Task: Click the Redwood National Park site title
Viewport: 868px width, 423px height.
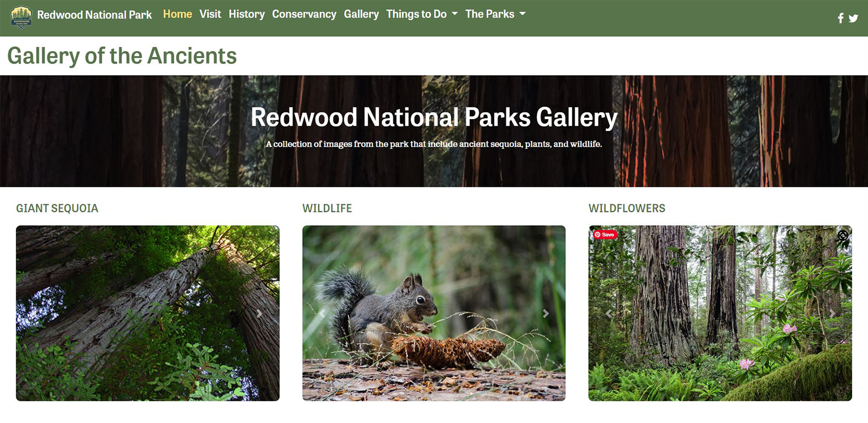Action: [x=94, y=15]
